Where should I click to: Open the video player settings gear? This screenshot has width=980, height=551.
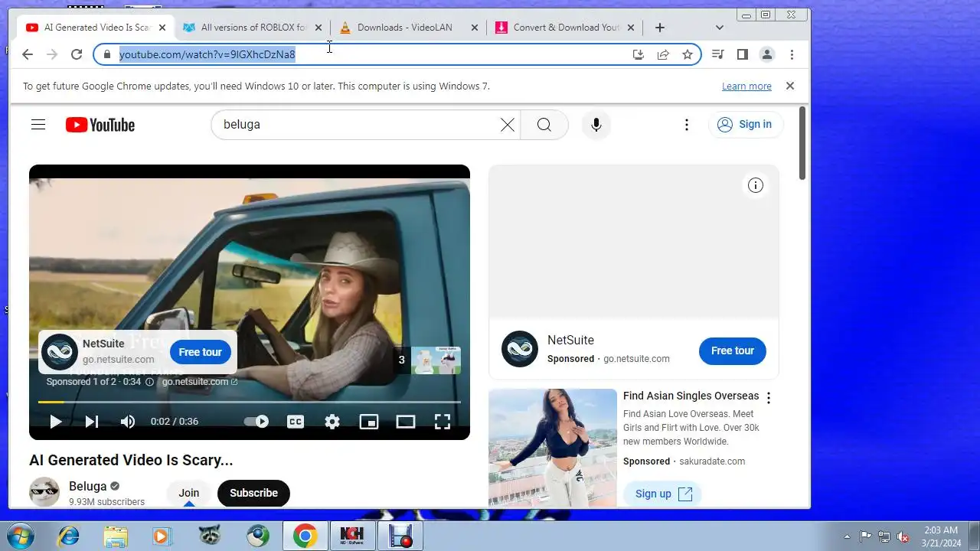[332, 422]
